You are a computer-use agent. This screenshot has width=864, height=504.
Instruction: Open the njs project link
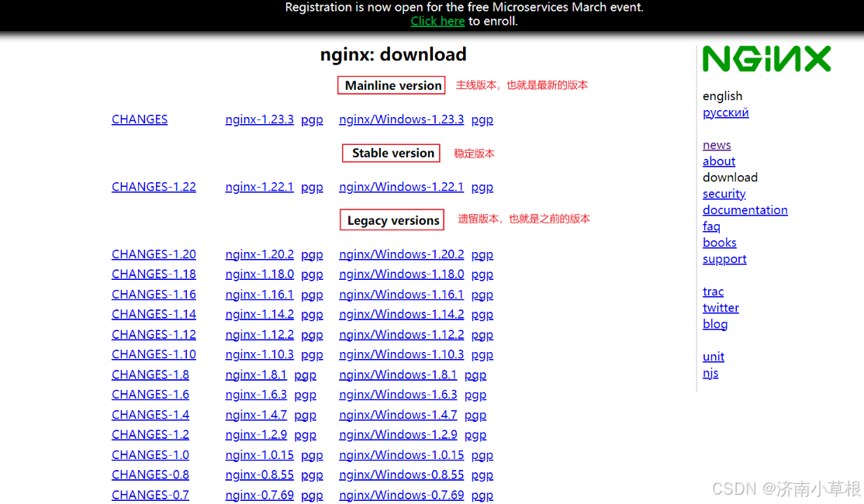(710, 374)
